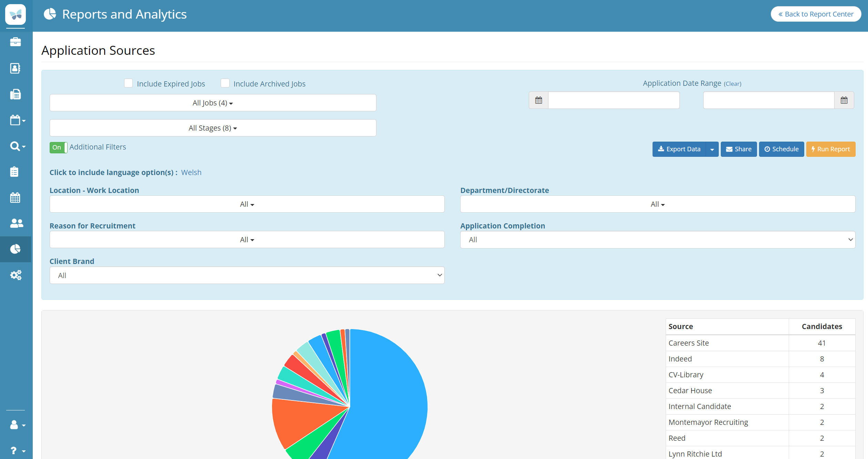
Task: Open the Application Completion select box
Action: pyautogui.click(x=657, y=240)
